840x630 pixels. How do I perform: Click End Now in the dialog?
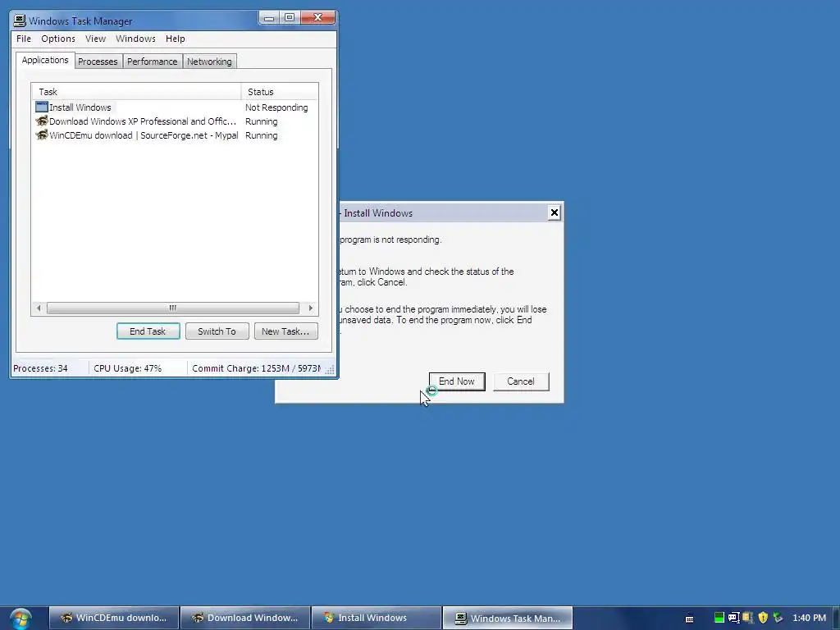(x=457, y=381)
